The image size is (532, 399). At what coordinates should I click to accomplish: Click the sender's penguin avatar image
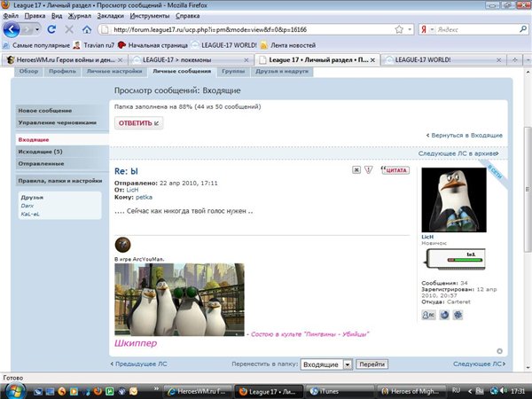coord(454,199)
